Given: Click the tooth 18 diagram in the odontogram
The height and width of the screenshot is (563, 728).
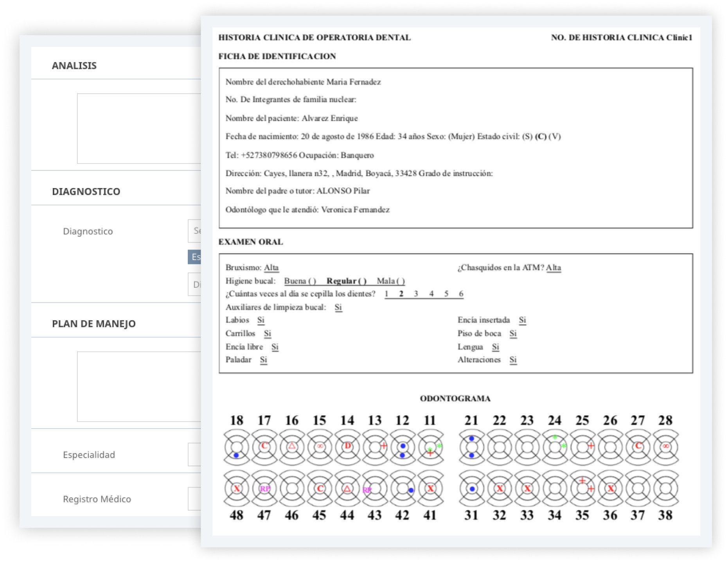Looking at the screenshot, I should (x=236, y=447).
